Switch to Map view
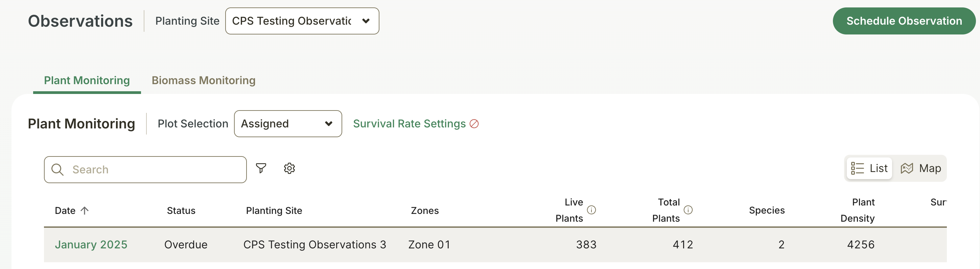 920,168
